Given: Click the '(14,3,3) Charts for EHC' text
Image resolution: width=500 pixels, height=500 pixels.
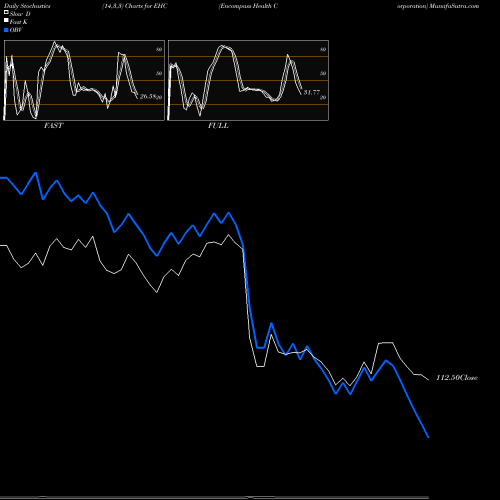Looking at the screenshot, I should pos(135,6).
